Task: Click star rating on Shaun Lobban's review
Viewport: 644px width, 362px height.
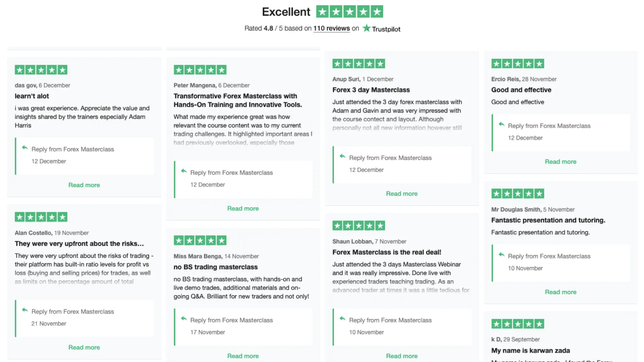Action: tap(359, 226)
